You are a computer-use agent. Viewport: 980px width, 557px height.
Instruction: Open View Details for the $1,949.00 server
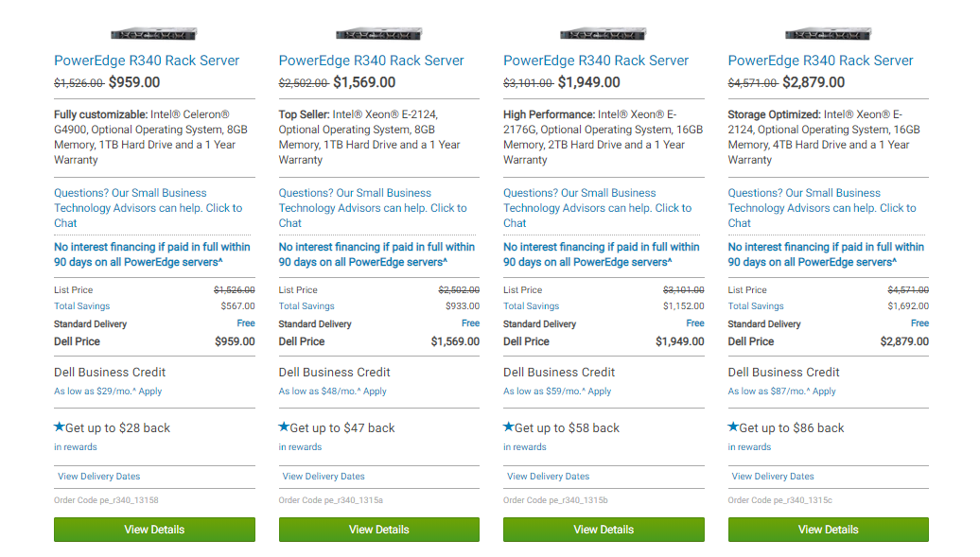604,530
